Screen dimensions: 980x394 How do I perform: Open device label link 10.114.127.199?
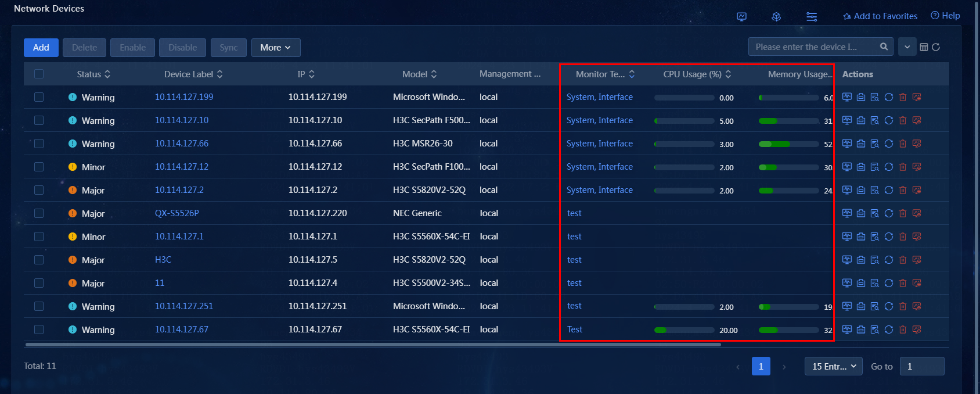click(x=184, y=97)
